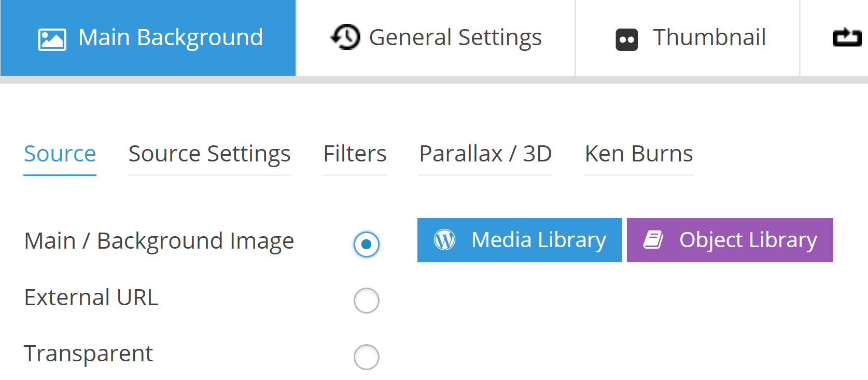
Task: Select the Main / Background Image radio button
Action: tap(367, 244)
